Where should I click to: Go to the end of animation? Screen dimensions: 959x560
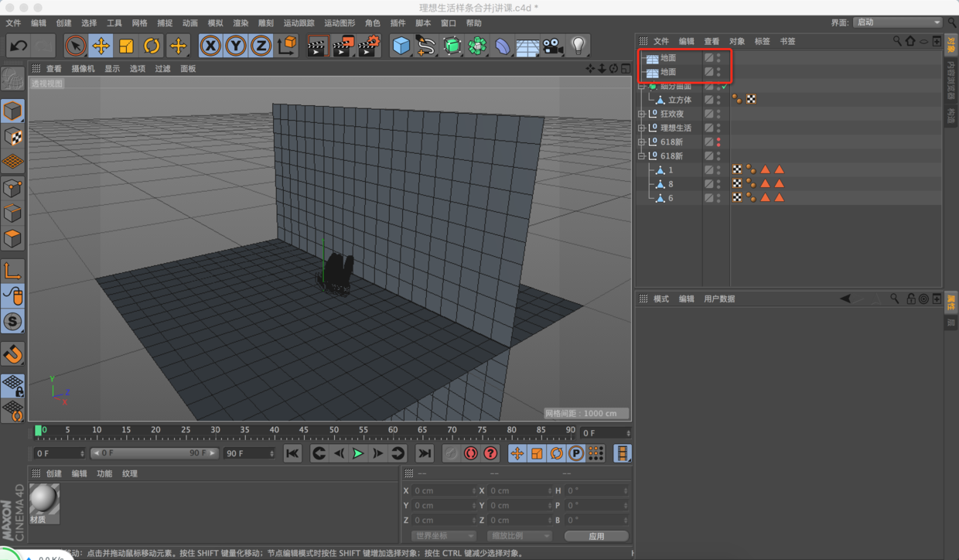[x=424, y=453]
